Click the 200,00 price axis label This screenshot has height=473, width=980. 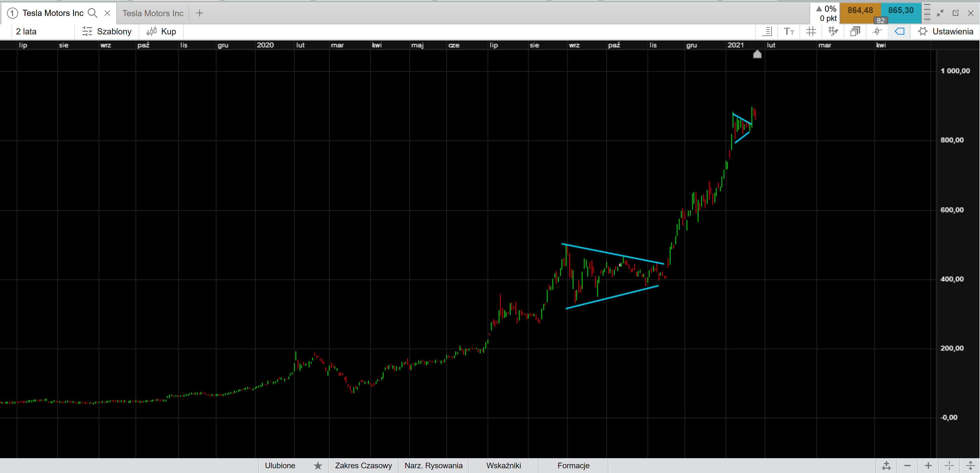(952, 348)
